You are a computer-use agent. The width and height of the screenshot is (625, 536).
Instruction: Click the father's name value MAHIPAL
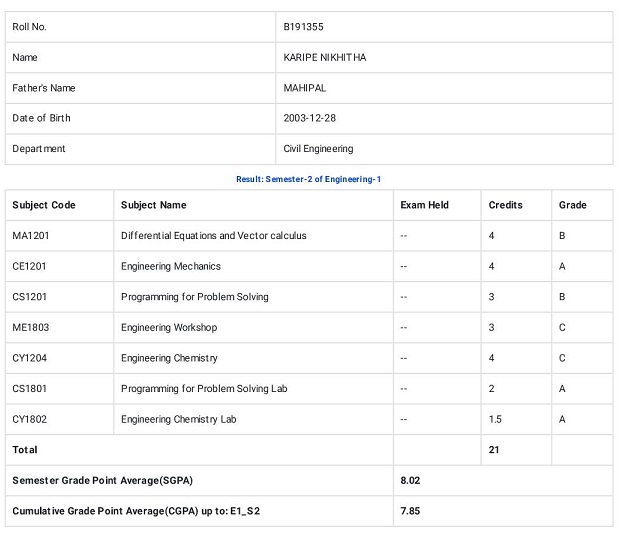click(305, 88)
